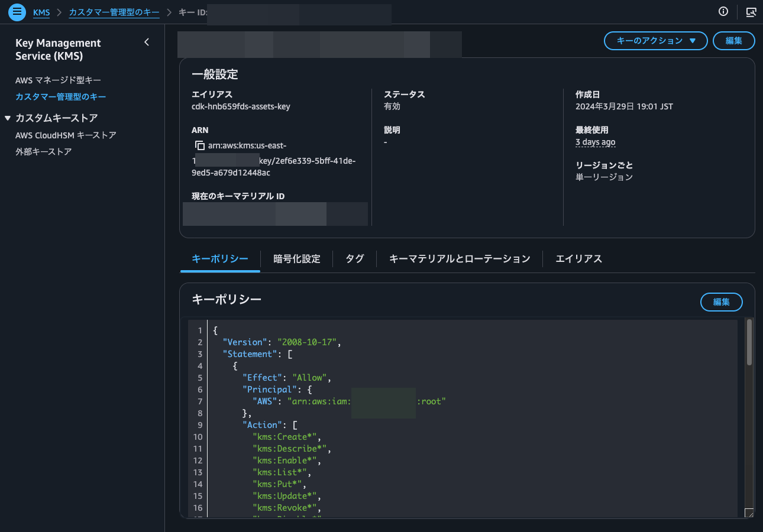Click the monitor-with-wrench icon in the header

coord(750,12)
